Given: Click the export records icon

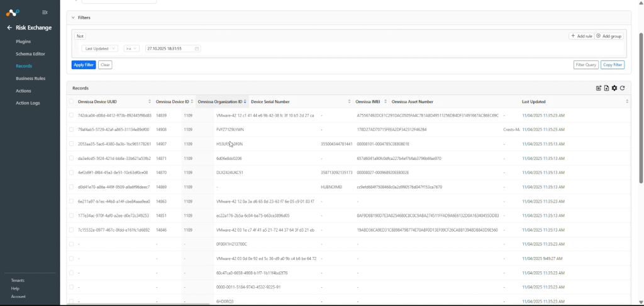Looking at the screenshot, I should click(599, 88).
